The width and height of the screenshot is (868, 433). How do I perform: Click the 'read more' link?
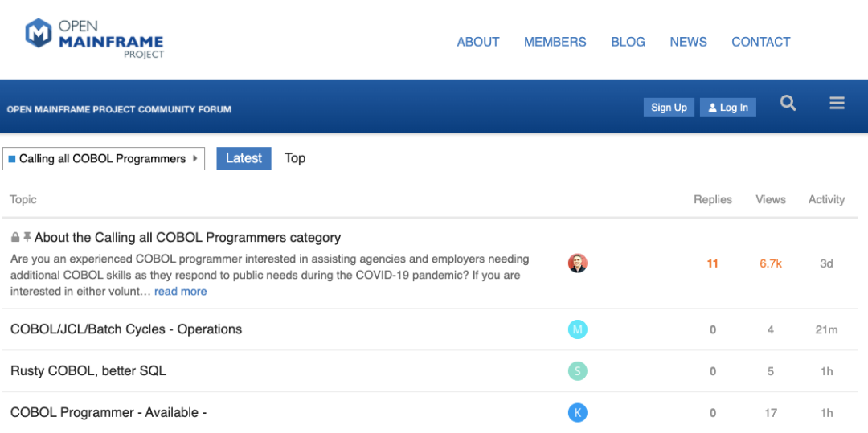click(181, 292)
